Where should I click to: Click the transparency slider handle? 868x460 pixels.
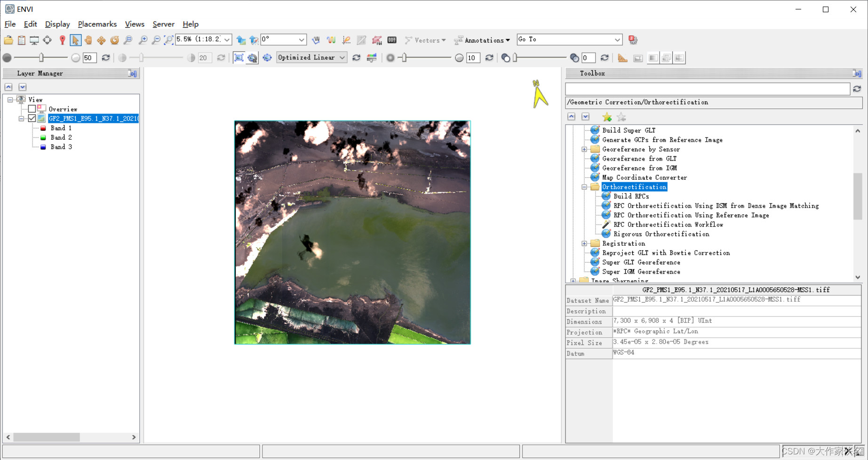pos(515,57)
